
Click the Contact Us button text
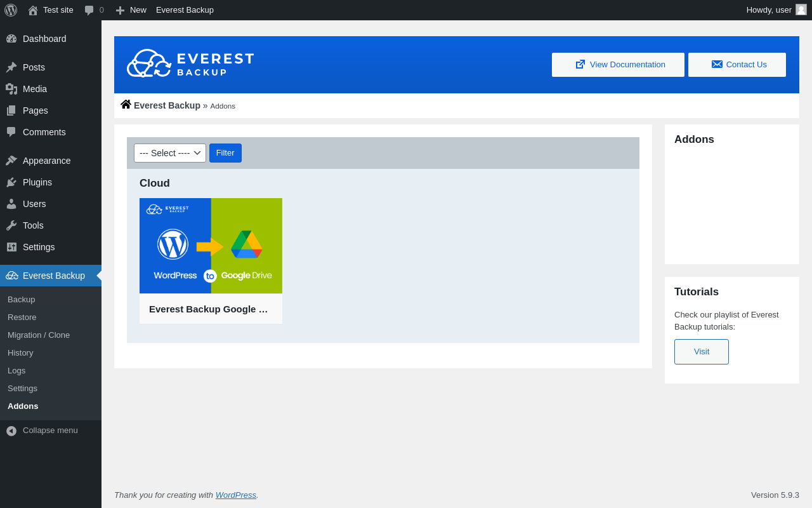click(x=747, y=64)
